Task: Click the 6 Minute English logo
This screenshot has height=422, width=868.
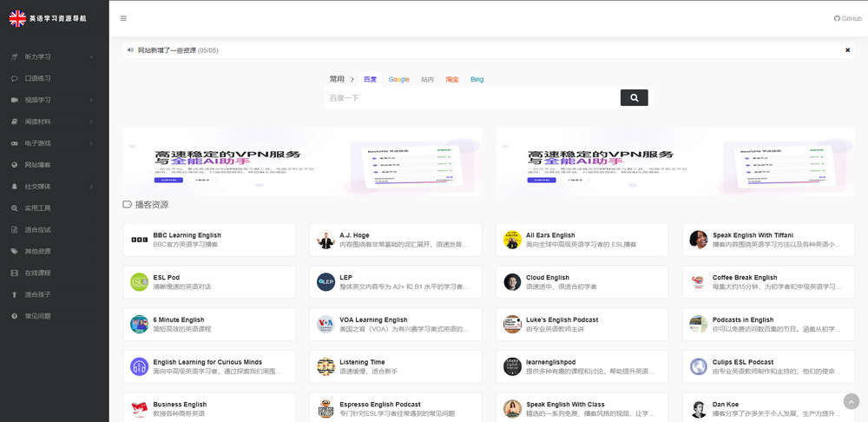Action: point(140,325)
